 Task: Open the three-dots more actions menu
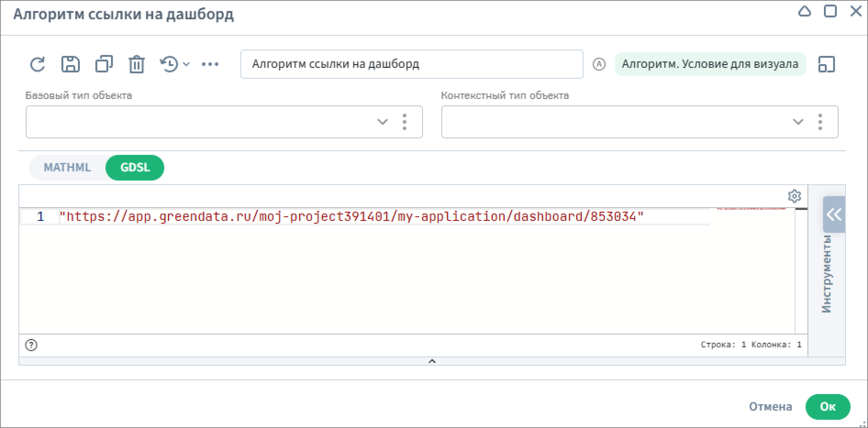coord(210,64)
